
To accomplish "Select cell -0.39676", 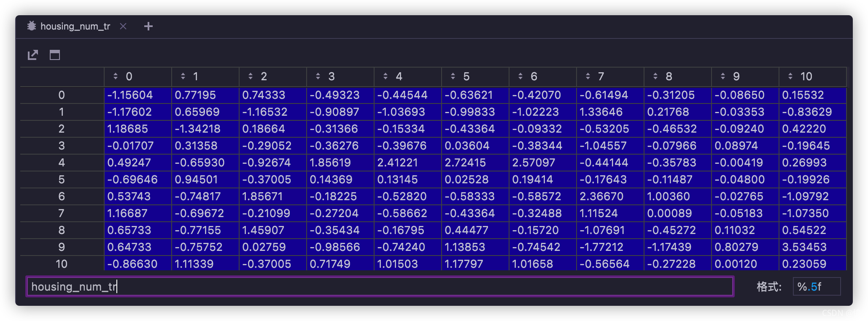I will pyautogui.click(x=408, y=146).
